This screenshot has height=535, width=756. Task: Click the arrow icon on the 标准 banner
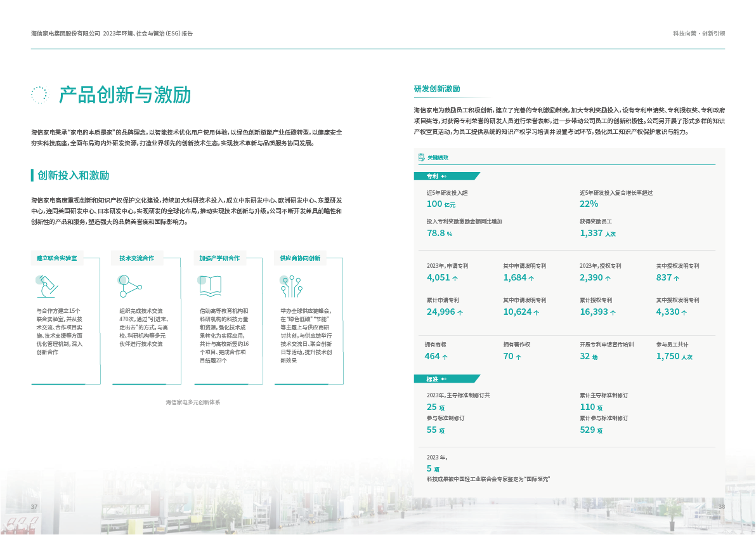click(445, 379)
